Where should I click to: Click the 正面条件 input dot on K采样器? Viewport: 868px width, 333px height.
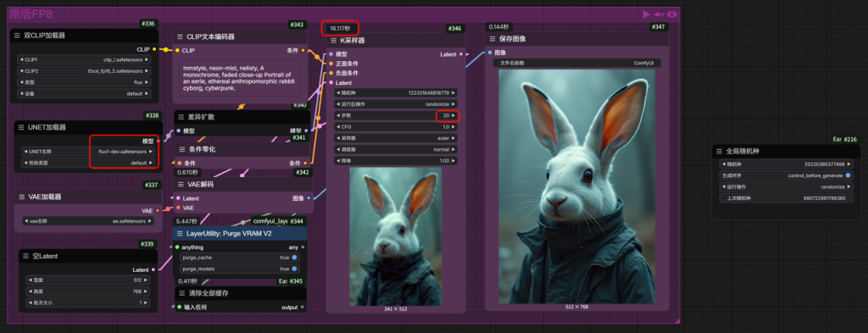tap(331, 64)
